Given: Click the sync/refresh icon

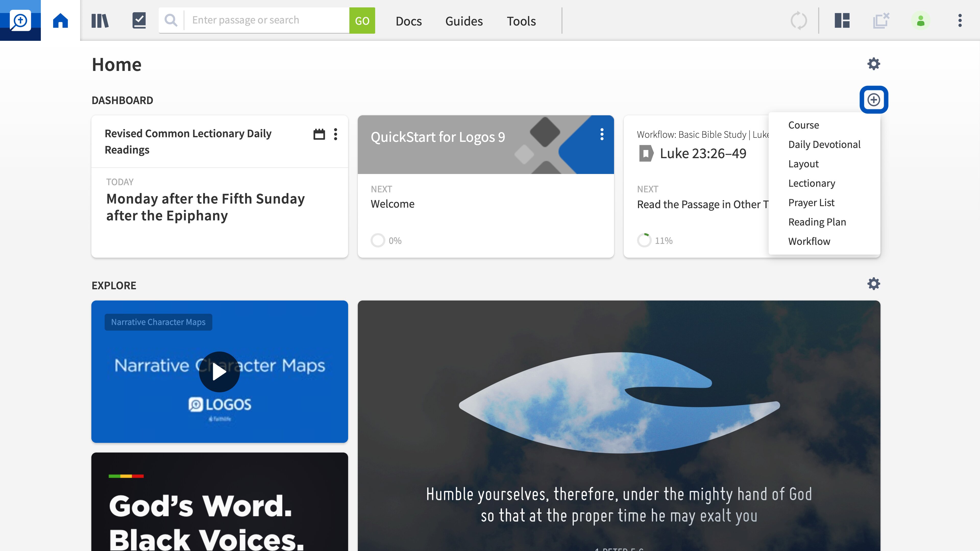Looking at the screenshot, I should pos(800,20).
